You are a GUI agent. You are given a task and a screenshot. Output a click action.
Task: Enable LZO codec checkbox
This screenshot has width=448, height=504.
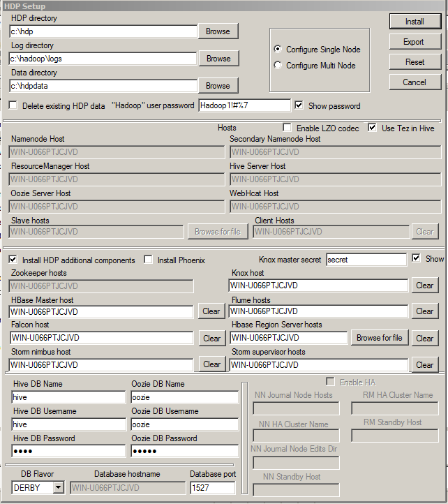click(x=287, y=128)
